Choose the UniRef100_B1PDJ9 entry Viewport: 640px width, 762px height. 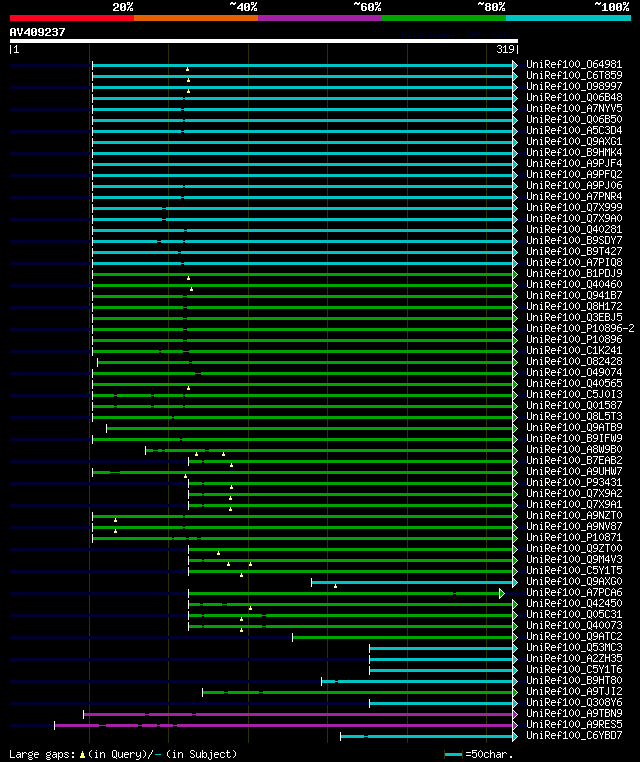coord(574,274)
